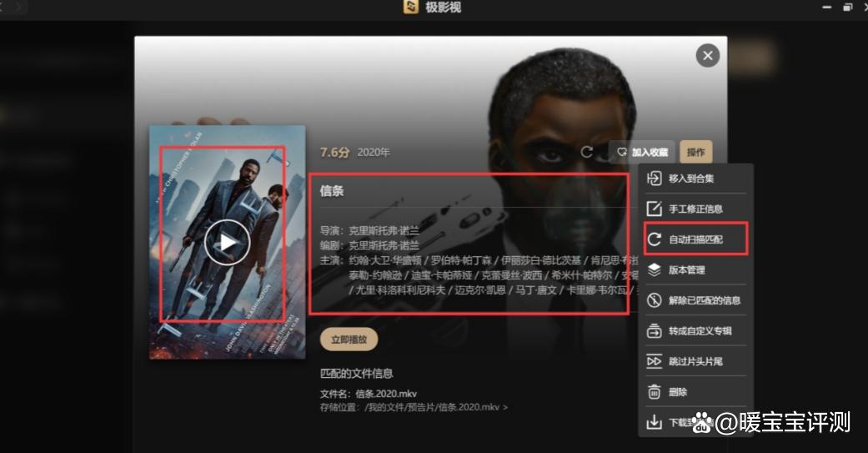Click the 跳过片头片尾 fast-forward icon
The image size is (868, 453).
pyautogui.click(x=655, y=361)
